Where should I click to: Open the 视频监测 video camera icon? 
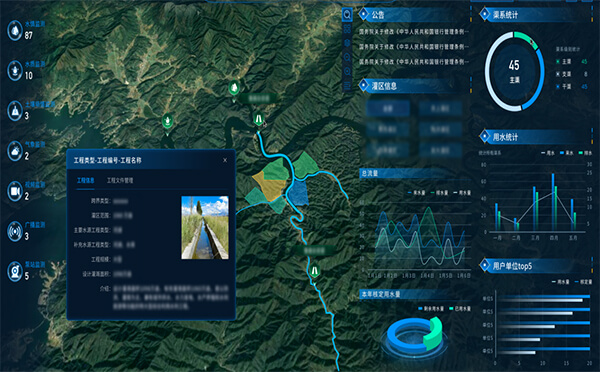pyautogui.click(x=15, y=191)
